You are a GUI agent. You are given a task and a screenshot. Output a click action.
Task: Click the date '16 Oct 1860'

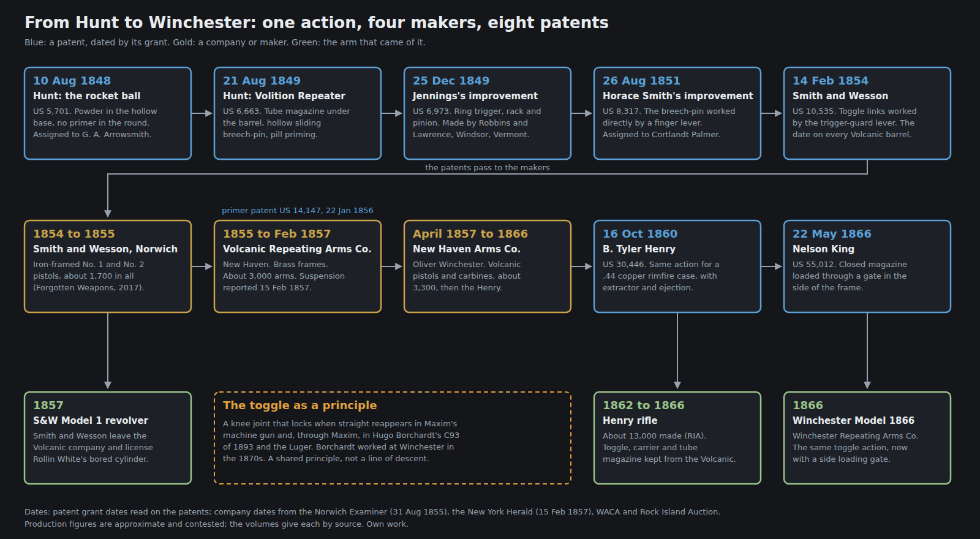pos(640,234)
